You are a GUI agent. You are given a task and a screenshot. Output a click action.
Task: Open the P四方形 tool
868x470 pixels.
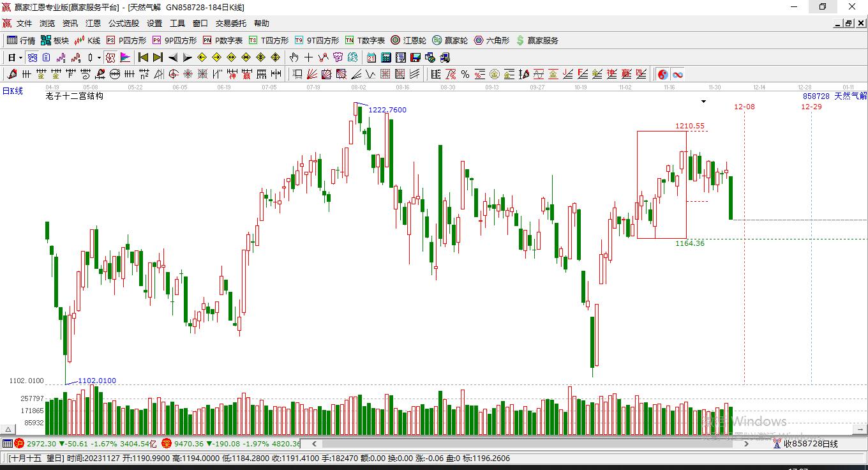pos(126,40)
